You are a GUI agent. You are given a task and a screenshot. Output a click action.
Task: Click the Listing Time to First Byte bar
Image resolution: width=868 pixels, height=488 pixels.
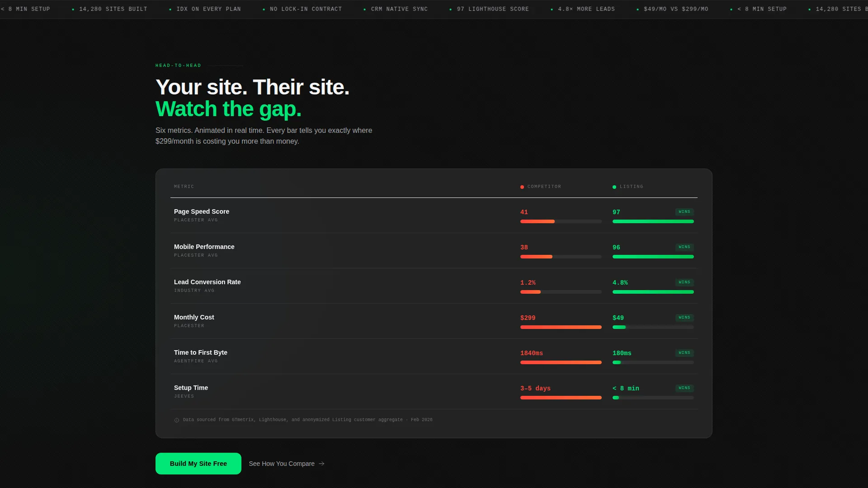pos(617,362)
